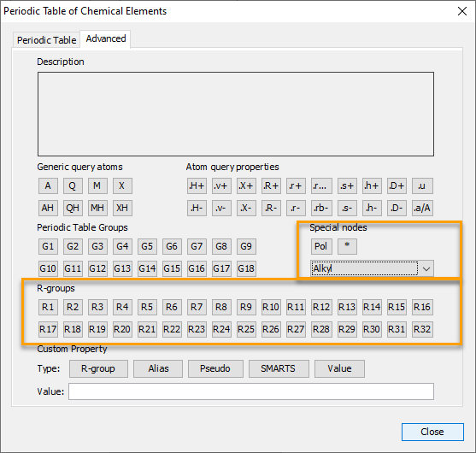Select the asterisk special node button
This screenshot has width=476, height=453.
[347, 246]
